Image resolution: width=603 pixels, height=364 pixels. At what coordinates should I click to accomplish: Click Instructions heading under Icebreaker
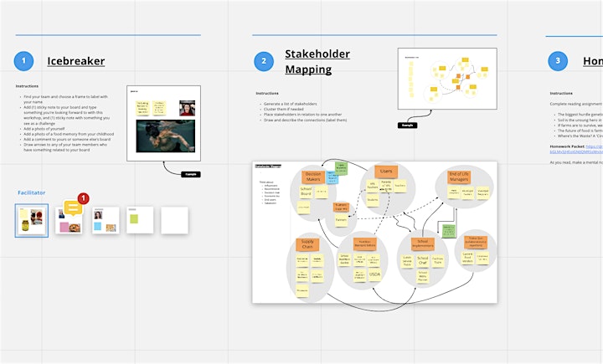(x=27, y=86)
